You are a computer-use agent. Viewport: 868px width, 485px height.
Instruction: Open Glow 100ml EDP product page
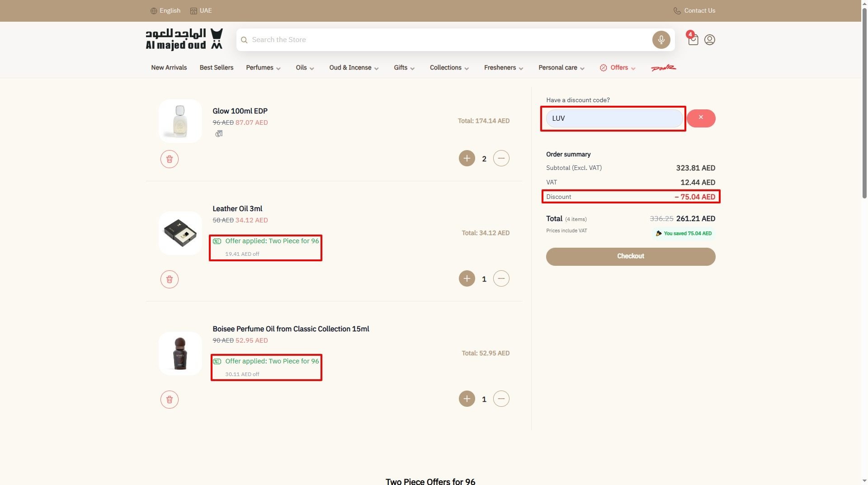(240, 111)
